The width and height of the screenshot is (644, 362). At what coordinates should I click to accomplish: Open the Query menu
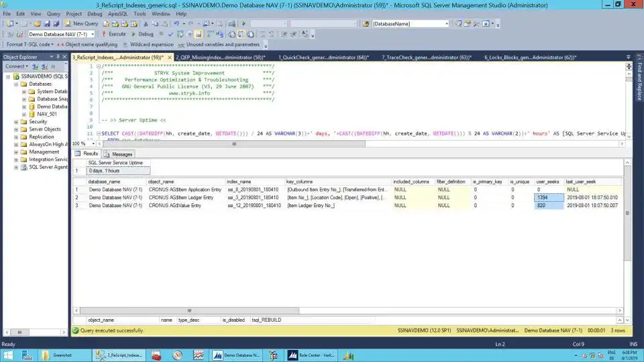point(54,13)
